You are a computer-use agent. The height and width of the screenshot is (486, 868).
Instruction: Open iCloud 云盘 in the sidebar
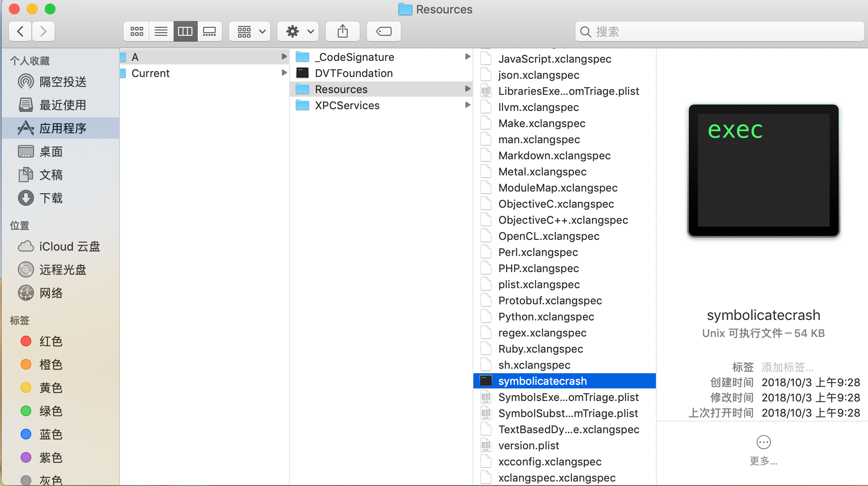pyautogui.click(x=60, y=246)
